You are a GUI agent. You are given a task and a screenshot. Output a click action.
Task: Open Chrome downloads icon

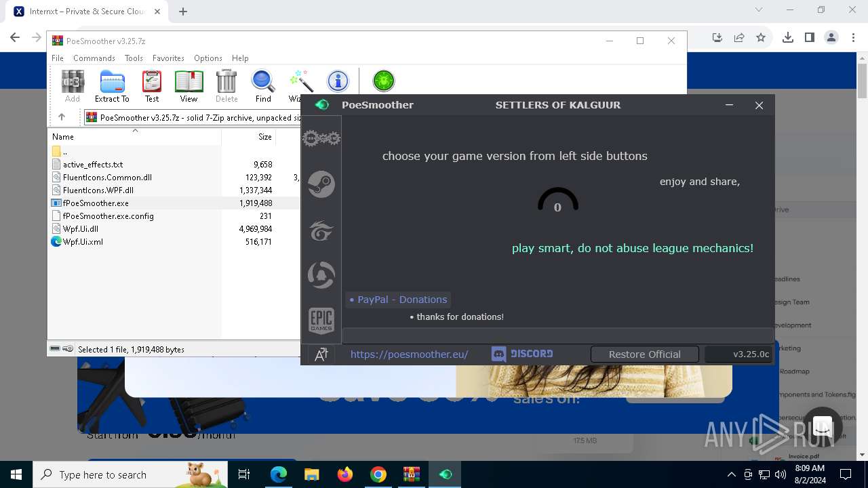787,38
